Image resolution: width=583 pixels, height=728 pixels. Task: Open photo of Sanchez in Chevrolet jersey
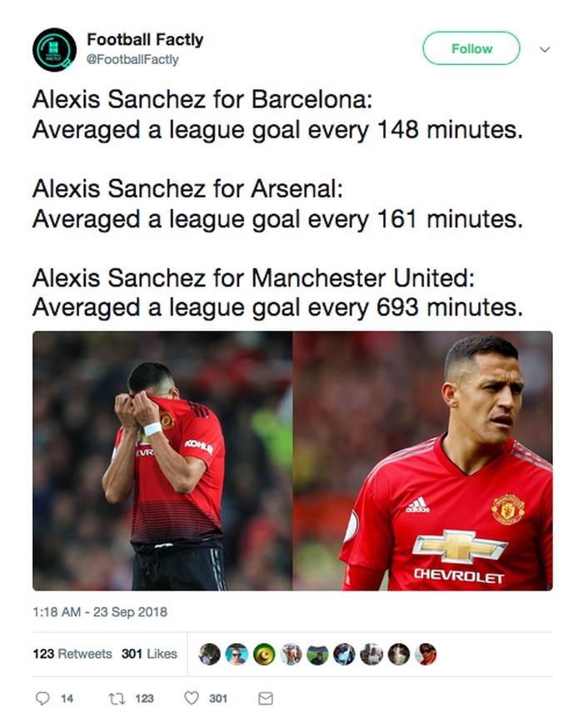pos(422,461)
